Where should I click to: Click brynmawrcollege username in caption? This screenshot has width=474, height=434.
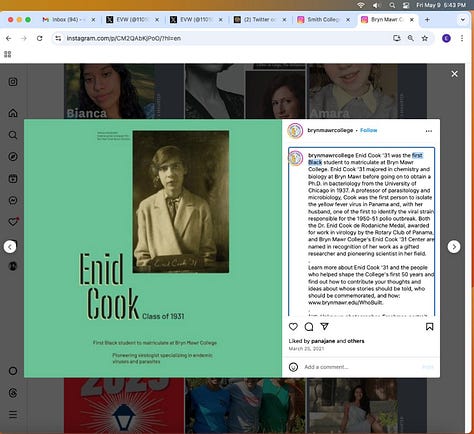click(331, 155)
